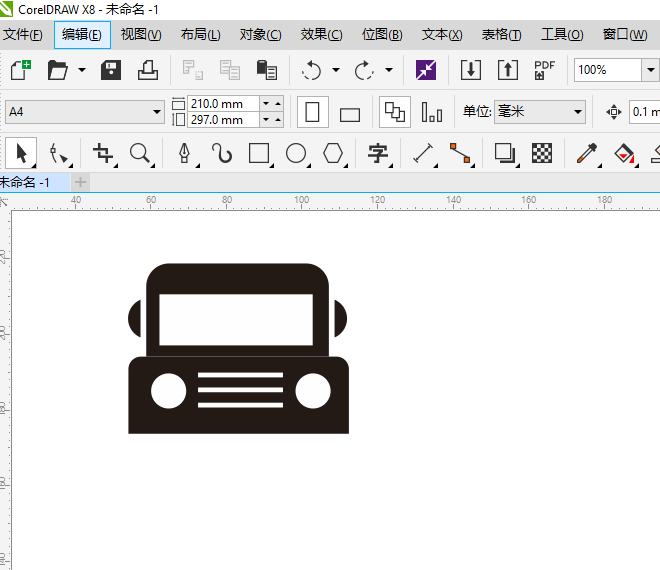The image size is (660, 570).
Task: Select the Text tool
Action: 378,153
